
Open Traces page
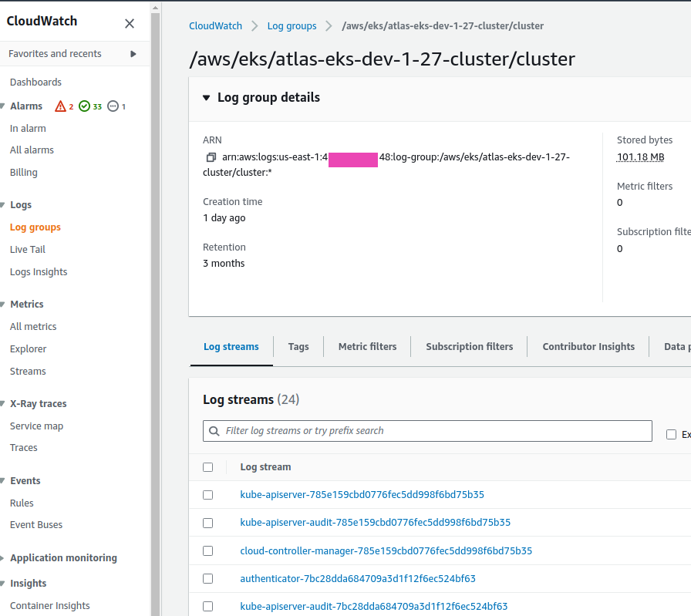tap(24, 448)
